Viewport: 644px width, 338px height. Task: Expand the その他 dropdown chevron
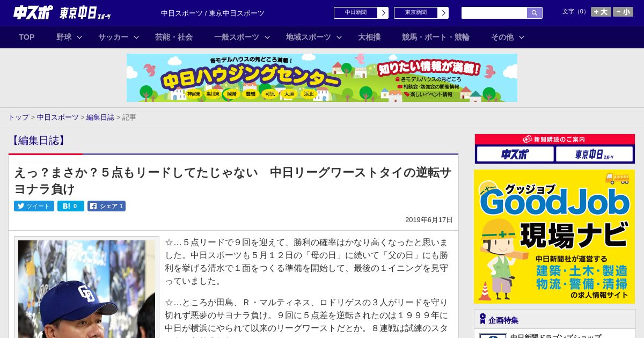522,38
